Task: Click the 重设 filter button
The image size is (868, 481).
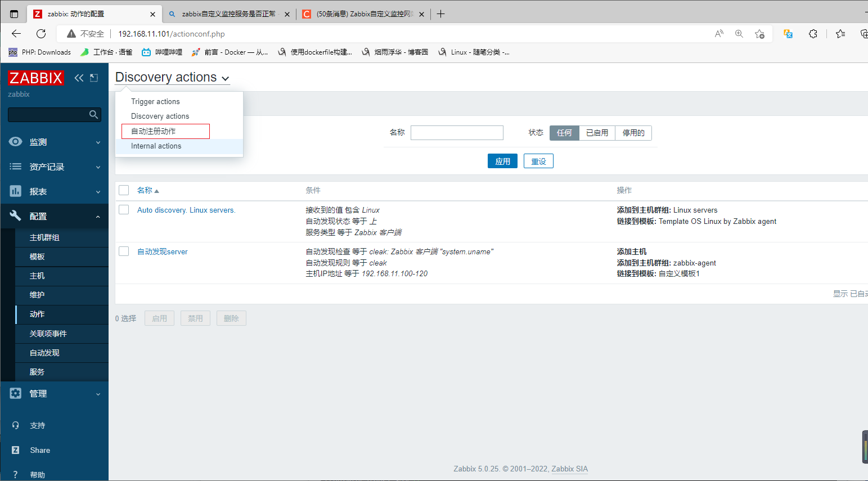Action: pyautogui.click(x=538, y=161)
